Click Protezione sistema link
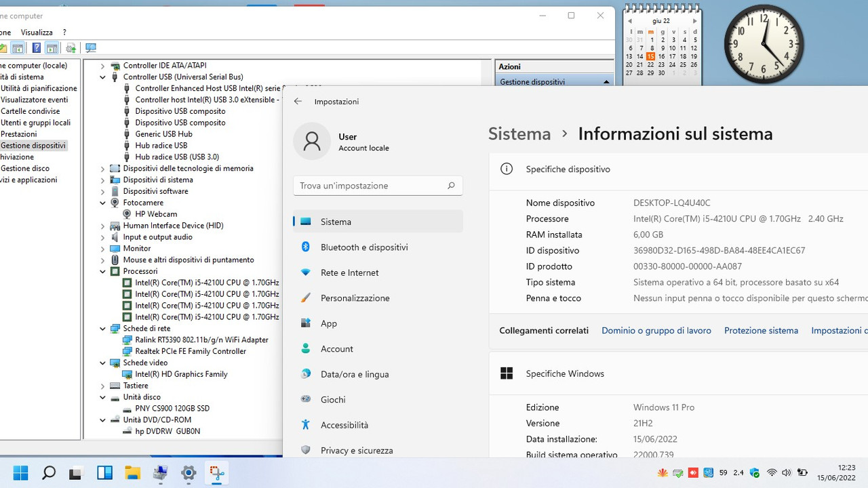The image size is (868, 488). point(761,331)
